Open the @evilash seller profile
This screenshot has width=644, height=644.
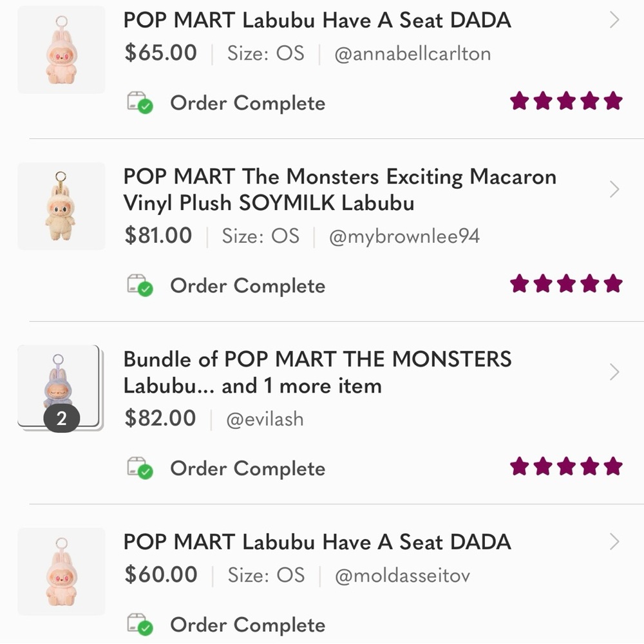click(x=265, y=419)
